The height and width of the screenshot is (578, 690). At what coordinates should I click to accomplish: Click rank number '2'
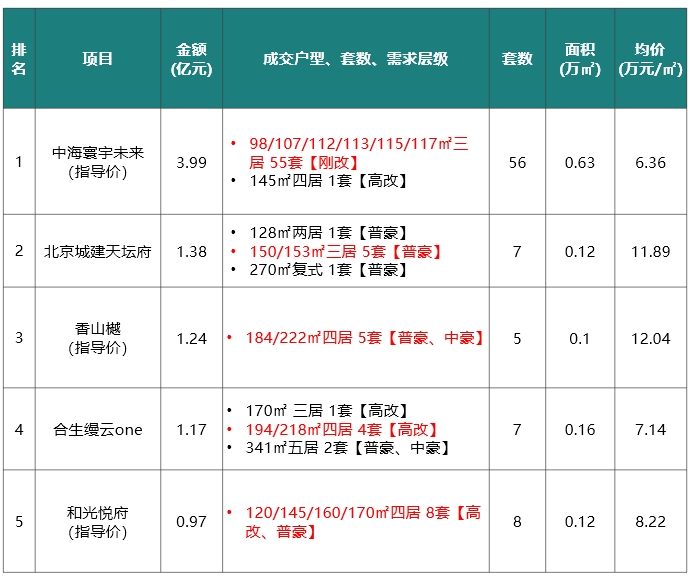tap(19, 250)
